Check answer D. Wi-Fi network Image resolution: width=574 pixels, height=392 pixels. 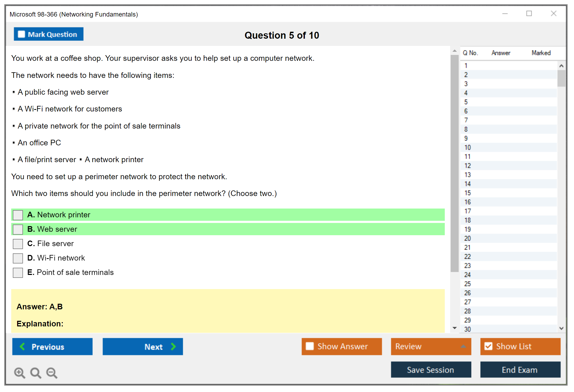pos(18,258)
